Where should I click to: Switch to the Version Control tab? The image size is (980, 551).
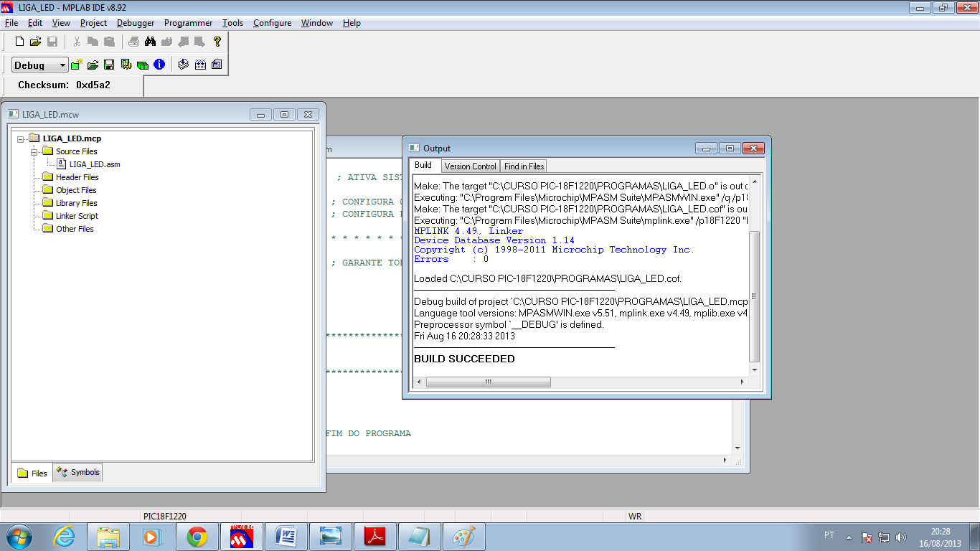pyautogui.click(x=470, y=166)
